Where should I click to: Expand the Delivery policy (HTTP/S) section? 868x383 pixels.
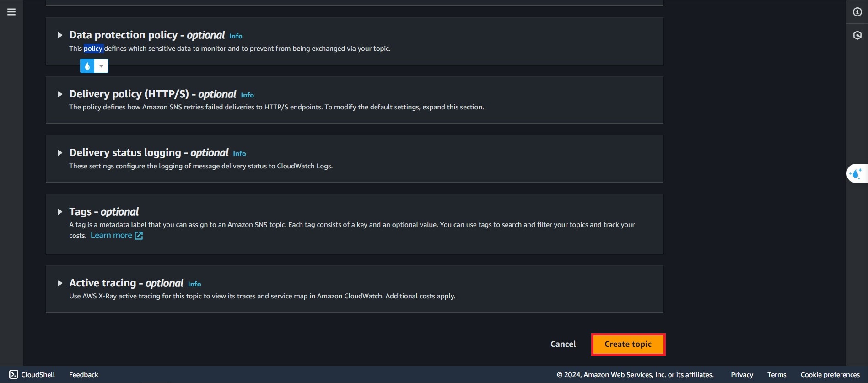coord(59,94)
